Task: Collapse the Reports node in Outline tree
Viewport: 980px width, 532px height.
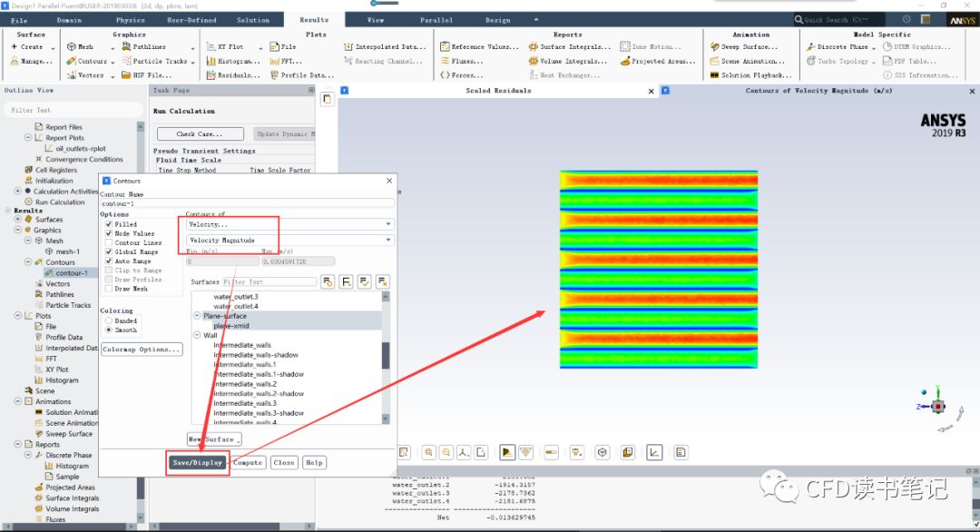Action: (18, 445)
